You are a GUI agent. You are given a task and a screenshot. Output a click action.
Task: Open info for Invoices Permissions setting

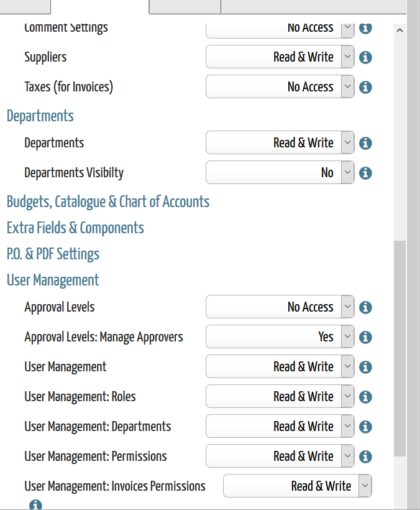click(35, 505)
